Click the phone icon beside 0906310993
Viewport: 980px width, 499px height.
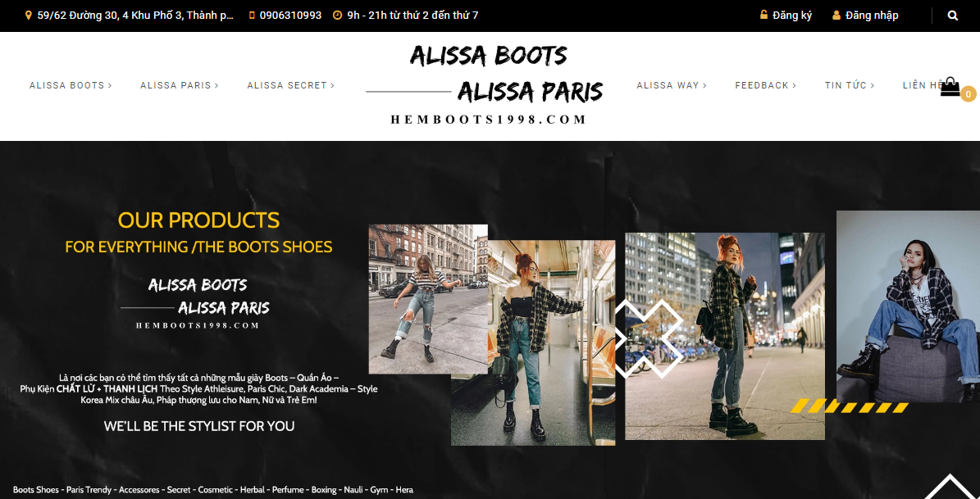[252, 15]
